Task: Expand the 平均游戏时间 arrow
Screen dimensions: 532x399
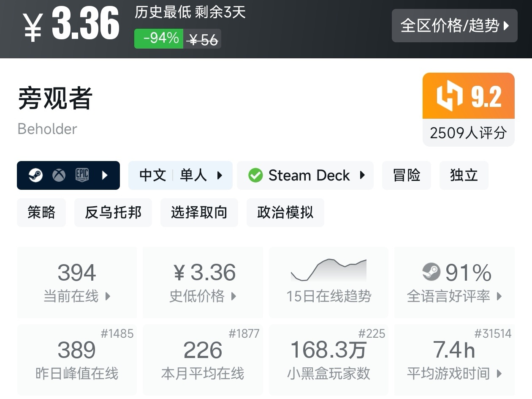Action: [x=499, y=374]
